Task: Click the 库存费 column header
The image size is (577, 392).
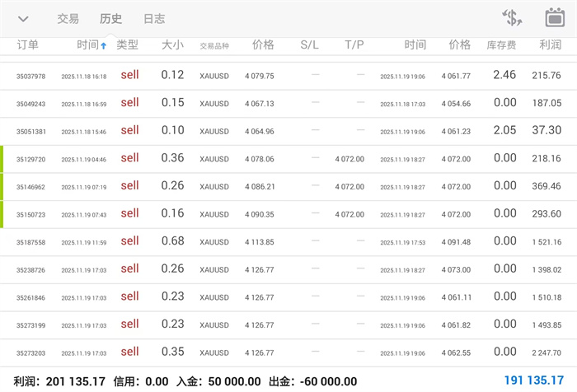Action: pos(502,45)
